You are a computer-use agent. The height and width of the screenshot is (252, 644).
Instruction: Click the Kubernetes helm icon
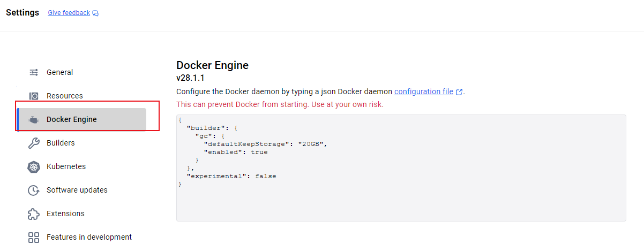pos(34,166)
